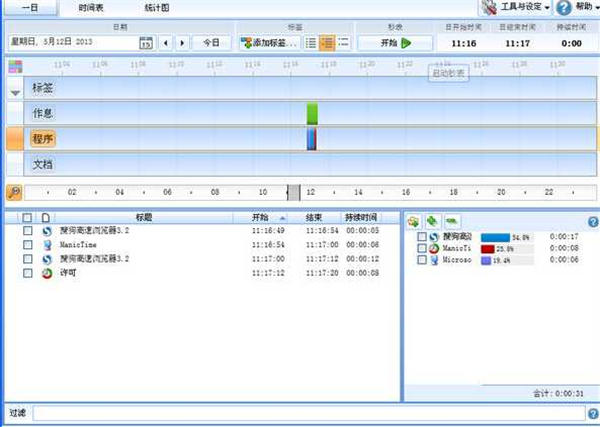Click ManicTime clock icon in 许可 row

pyautogui.click(x=47, y=273)
